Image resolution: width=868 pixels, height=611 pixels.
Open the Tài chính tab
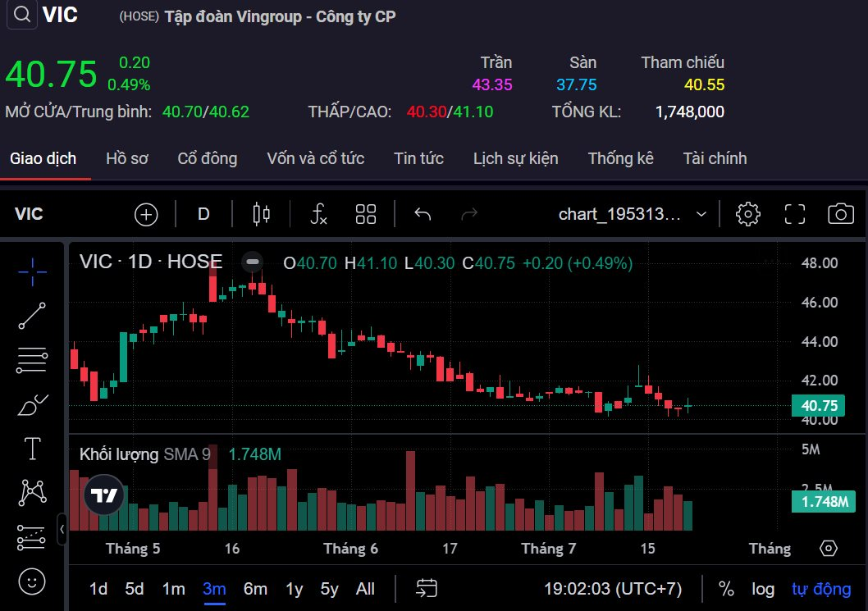[x=715, y=158]
